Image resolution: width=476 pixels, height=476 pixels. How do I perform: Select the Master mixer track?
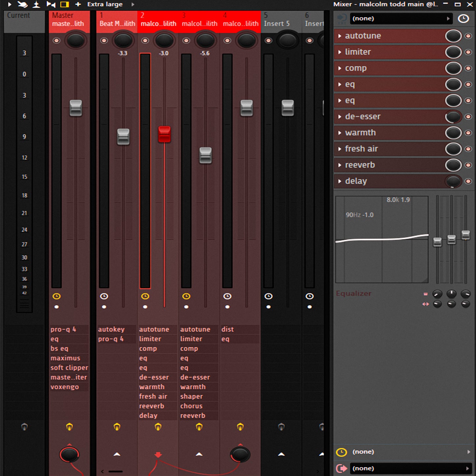[x=69, y=21]
